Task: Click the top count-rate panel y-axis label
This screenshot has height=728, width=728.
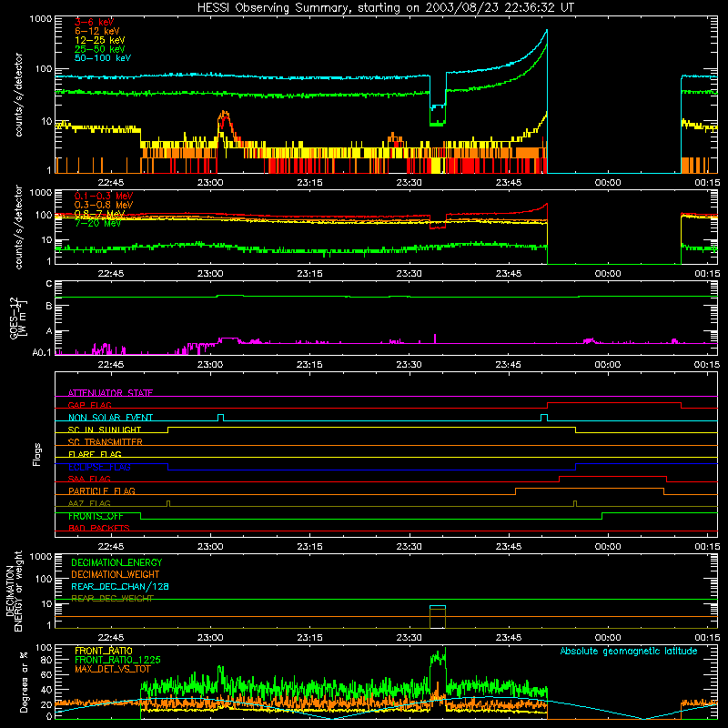Action: click(18, 95)
